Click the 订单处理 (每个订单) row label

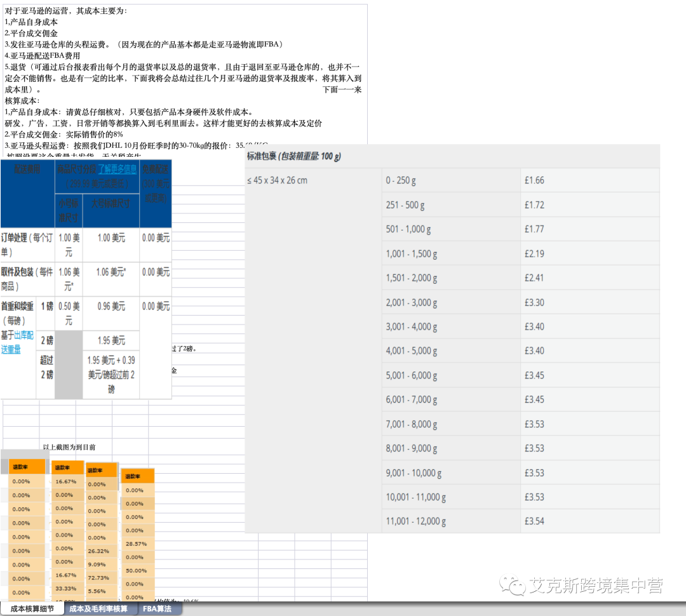click(27, 244)
